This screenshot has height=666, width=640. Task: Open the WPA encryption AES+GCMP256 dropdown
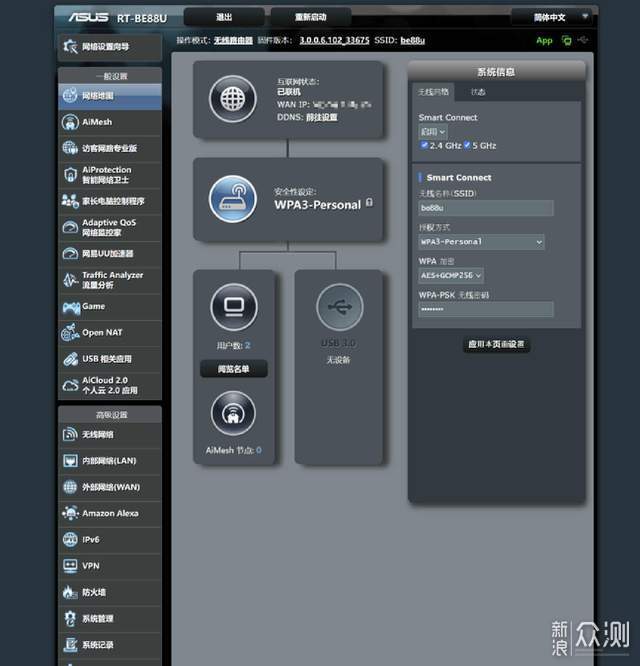point(451,275)
